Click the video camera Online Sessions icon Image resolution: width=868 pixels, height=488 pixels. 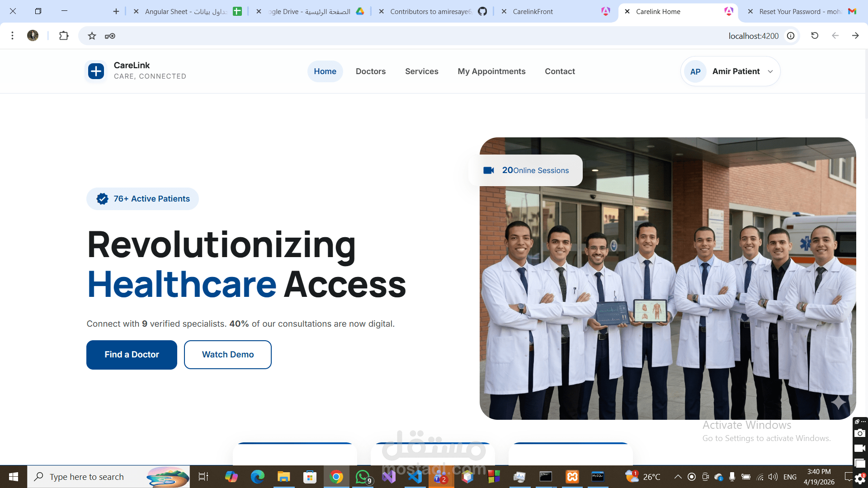489,170
